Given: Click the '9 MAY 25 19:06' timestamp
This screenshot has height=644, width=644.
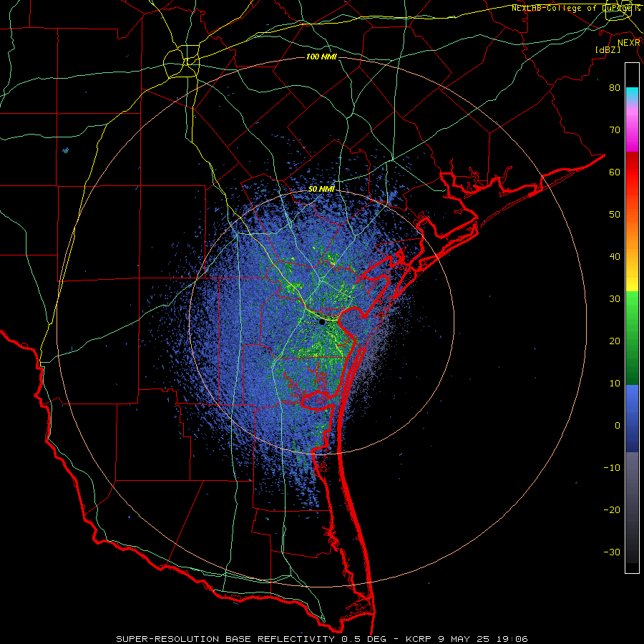Looking at the screenshot, I should (x=484, y=639).
